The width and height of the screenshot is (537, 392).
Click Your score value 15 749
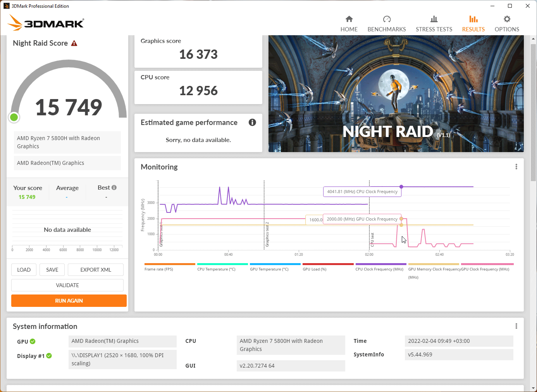tap(27, 197)
